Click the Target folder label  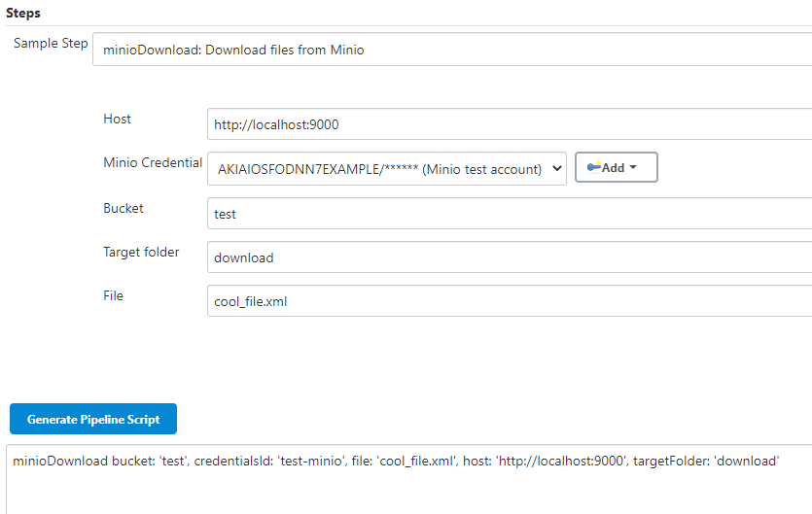click(x=141, y=252)
